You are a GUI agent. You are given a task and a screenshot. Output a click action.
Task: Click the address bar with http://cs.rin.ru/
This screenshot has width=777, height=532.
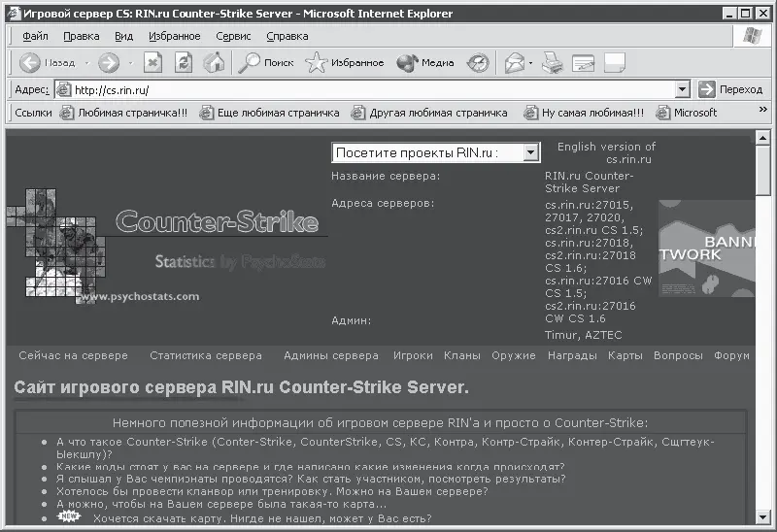coord(372,89)
